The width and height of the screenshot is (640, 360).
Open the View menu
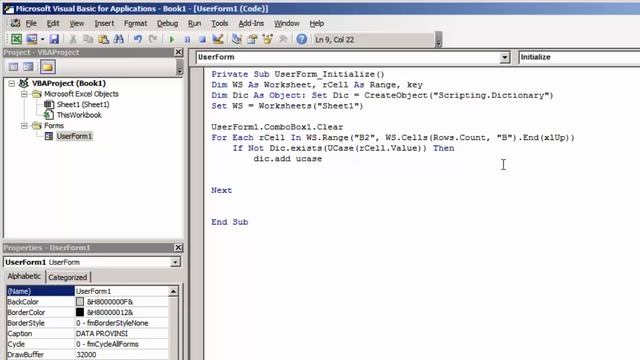pos(77,24)
